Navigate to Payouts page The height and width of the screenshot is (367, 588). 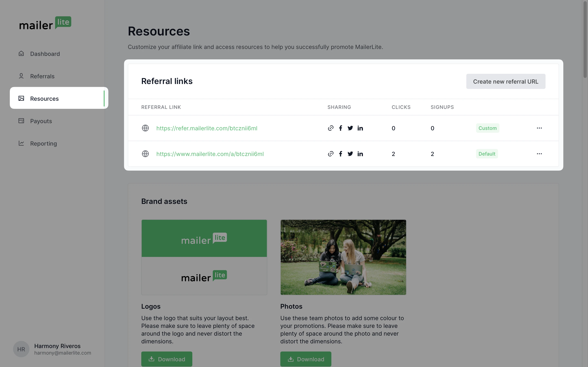point(41,121)
